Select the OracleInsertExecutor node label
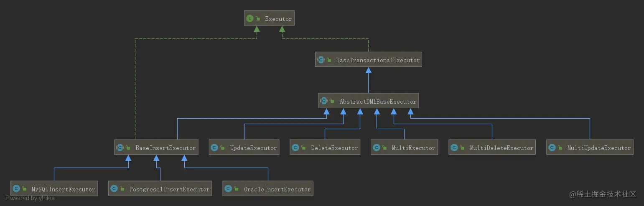This screenshot has height=206, width=644. 277,189
